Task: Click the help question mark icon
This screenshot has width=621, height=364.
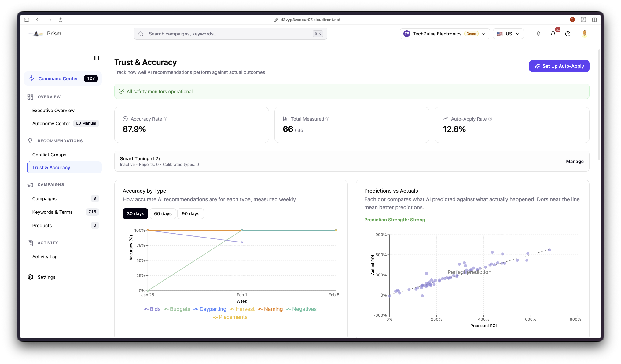Action: (x=568, y=34)
